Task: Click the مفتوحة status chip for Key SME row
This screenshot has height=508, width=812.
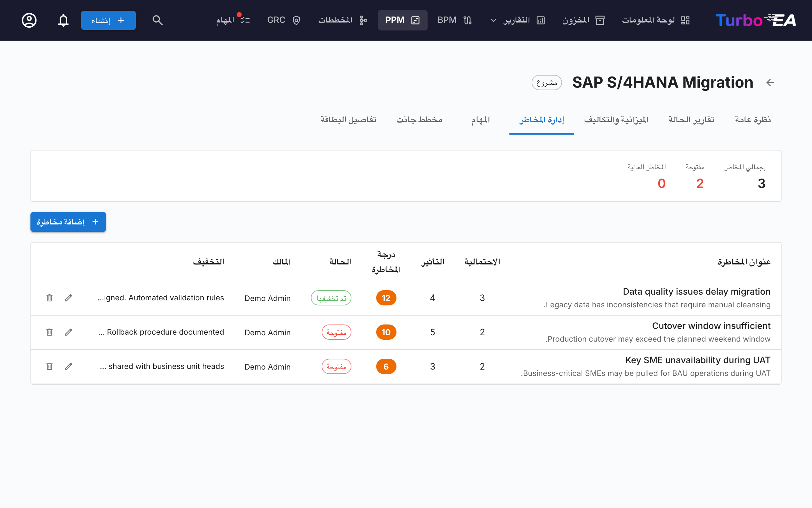Action: click(337, 366)
